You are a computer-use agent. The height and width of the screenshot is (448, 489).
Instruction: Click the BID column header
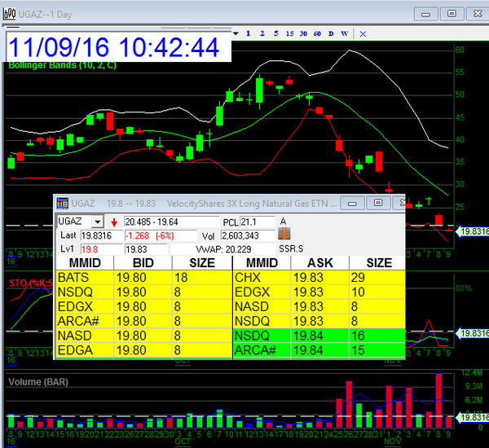coord(141,263)
